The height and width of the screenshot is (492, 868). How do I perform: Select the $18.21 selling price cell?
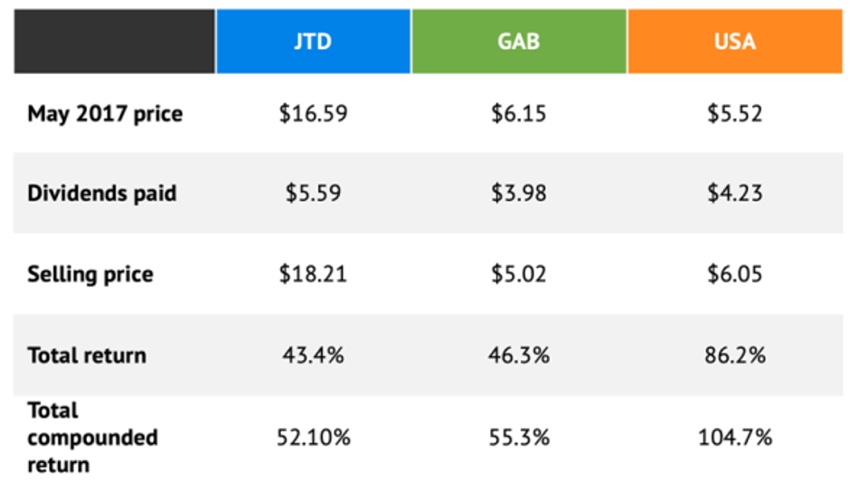point(313,274)
